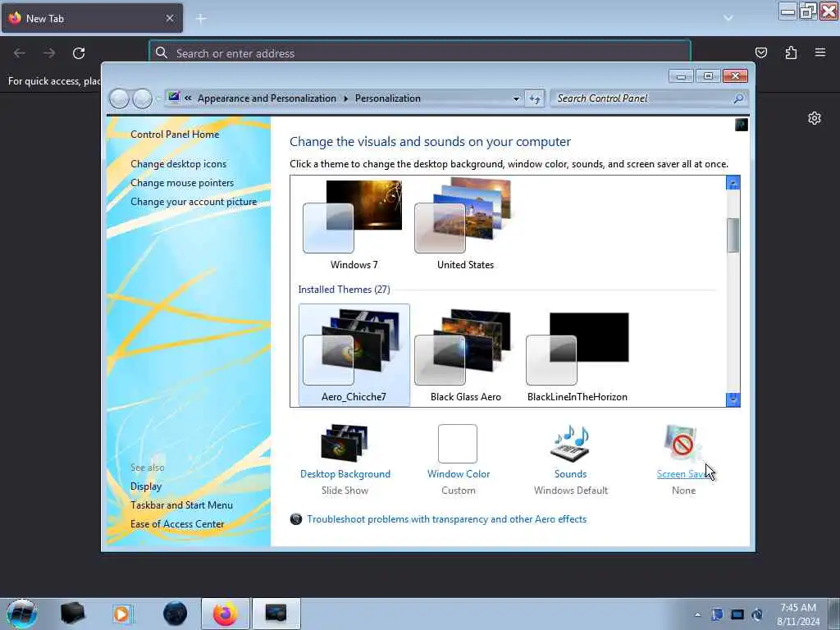Click the blue tray icon beside the arrow
Screen dimensions: 840x630
coord(717,614)
